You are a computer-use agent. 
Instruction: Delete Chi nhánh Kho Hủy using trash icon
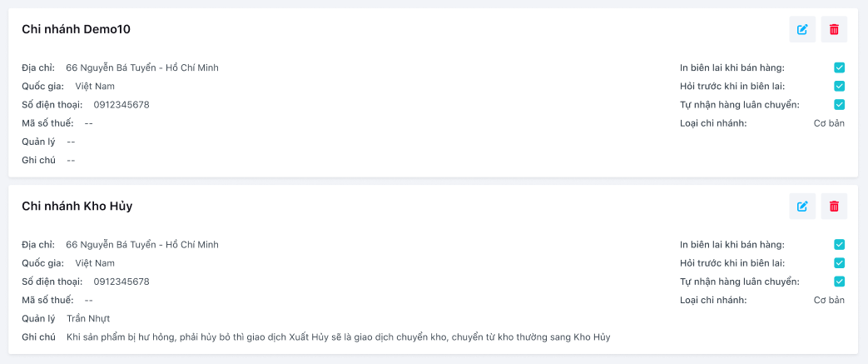834,207
